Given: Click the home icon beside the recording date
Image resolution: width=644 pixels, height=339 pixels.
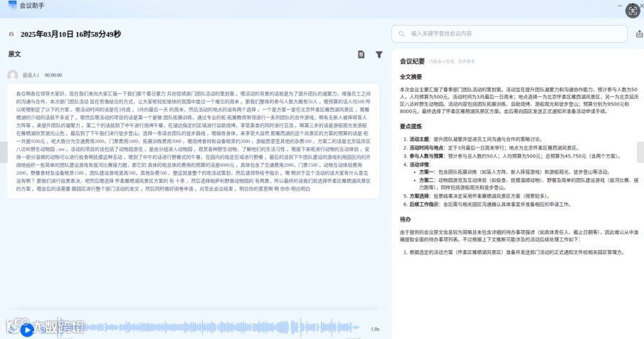Looking at the screenshot, I should [x=11, y=34].
